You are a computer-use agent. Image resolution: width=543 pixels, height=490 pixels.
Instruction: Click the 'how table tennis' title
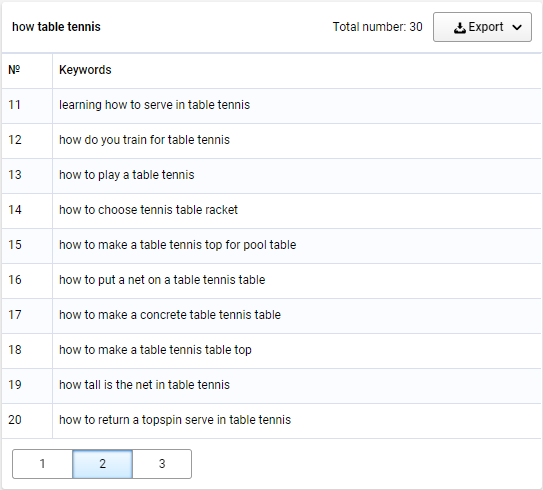click(56, 27)
